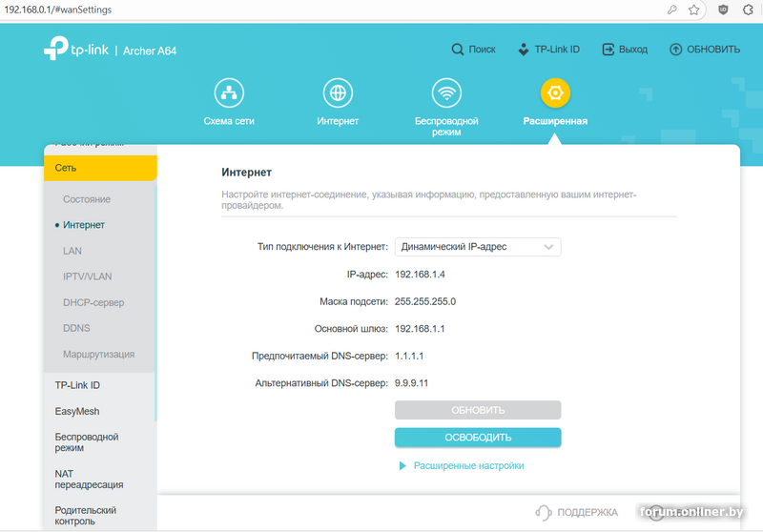Select the Интернет sidebar subitem
Image resolution: width=763 pixels, height=532 pixels.
coord(84,225)
